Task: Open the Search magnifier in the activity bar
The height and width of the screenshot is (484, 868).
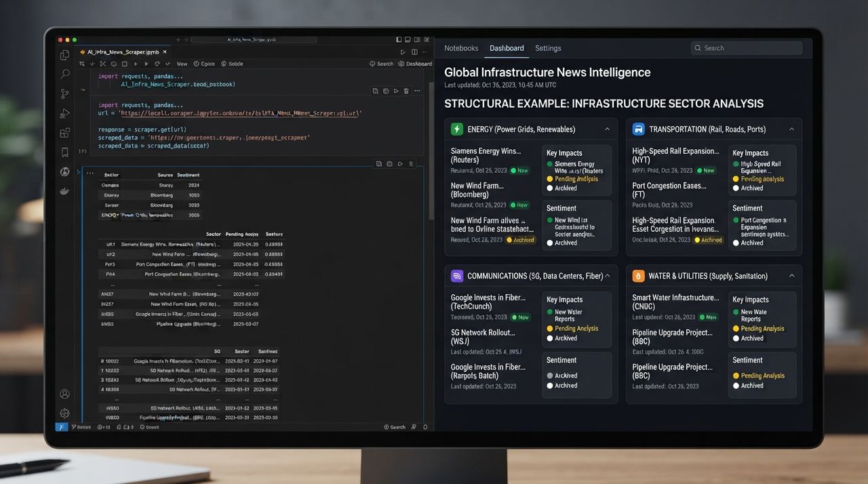Action: click(65, 74)
